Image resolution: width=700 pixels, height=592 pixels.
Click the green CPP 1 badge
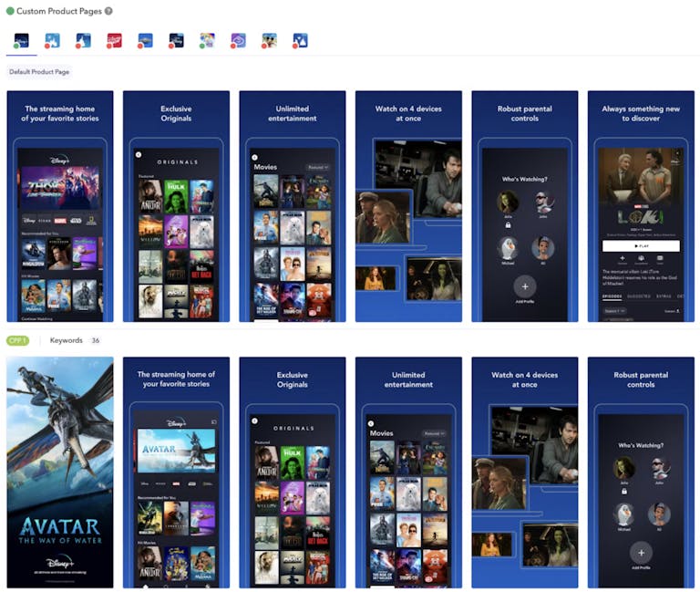(x=17, y=340)
